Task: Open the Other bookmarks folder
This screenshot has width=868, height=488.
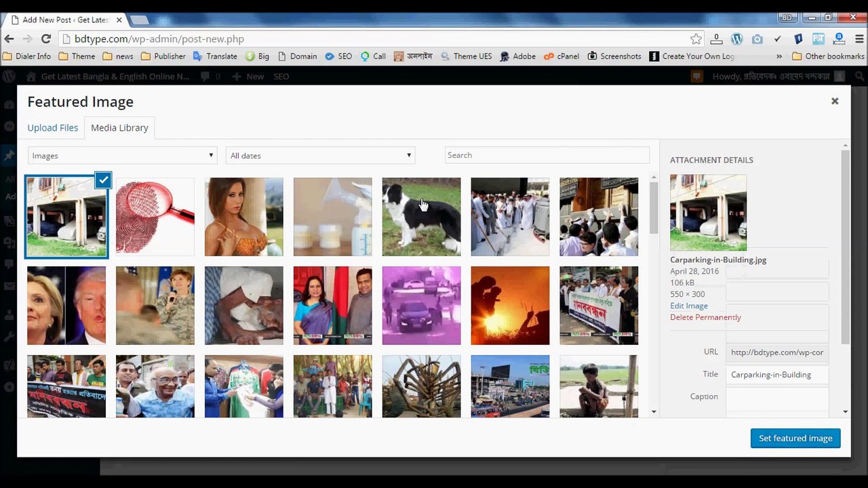Action: click(x=828, y=56)
